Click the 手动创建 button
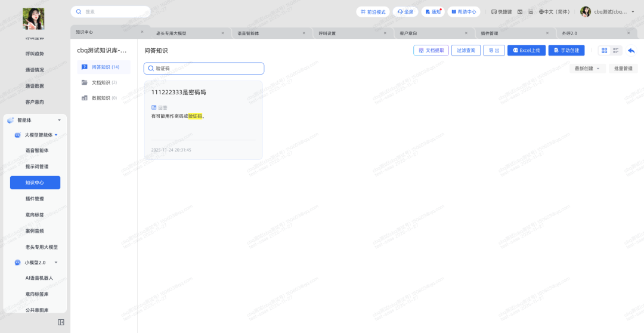 (566, 51)
